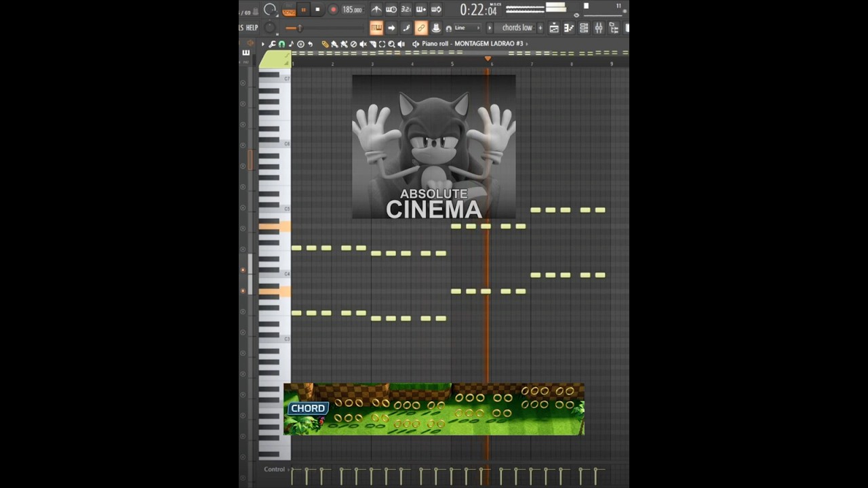The height and width of the screenshot is (488, 868).
Task: Open the Playlist window icon
Action: (554, 28)
